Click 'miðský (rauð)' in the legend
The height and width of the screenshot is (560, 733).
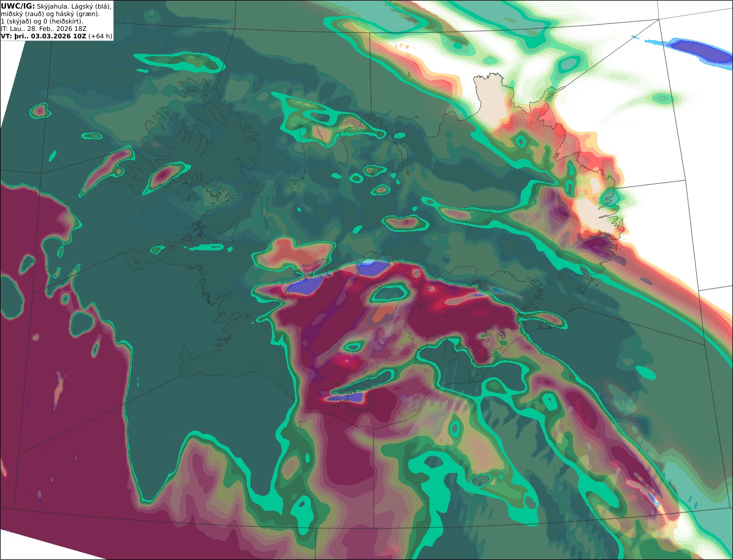coord(23,13)
